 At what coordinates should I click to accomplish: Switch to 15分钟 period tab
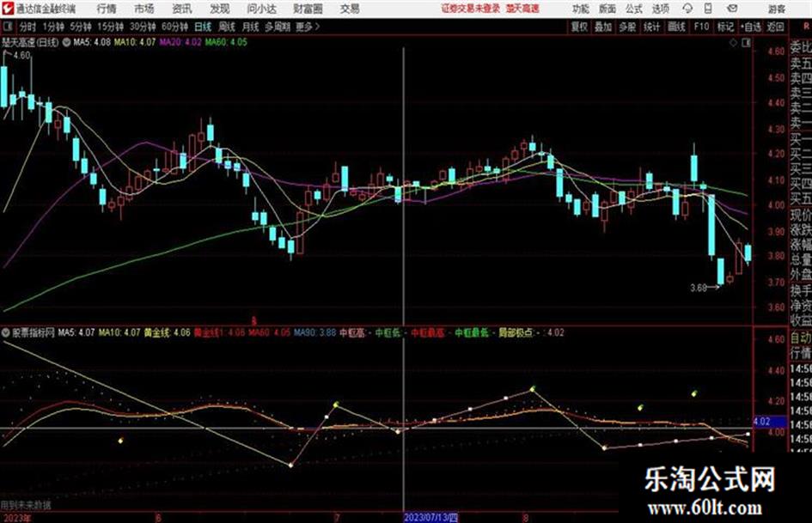click(x=110, y=27)
